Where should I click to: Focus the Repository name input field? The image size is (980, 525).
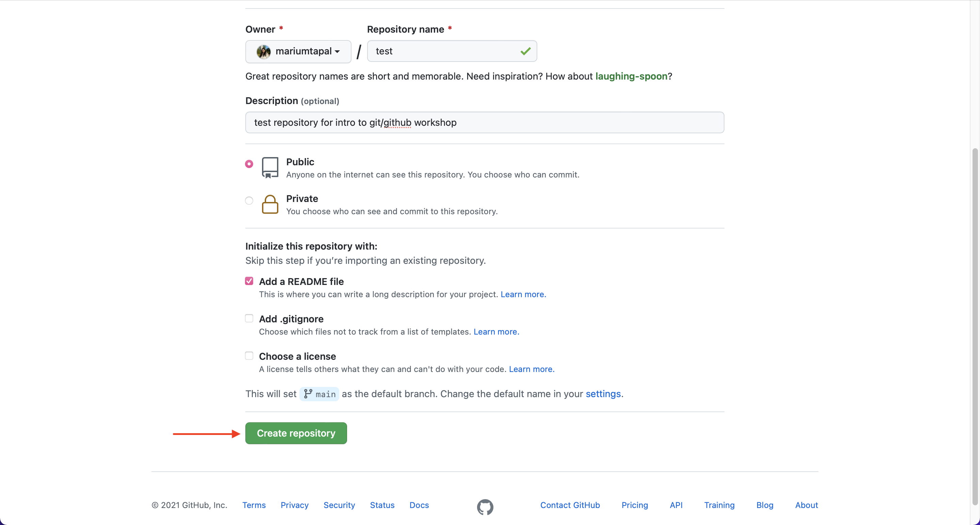pyautogui.click(x=452, y=51)
